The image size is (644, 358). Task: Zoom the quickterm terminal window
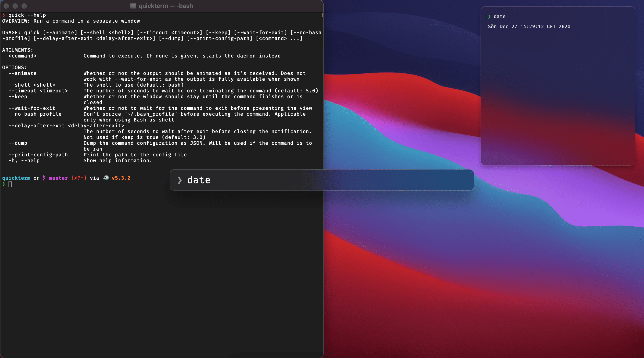click(x=24, y=6)
